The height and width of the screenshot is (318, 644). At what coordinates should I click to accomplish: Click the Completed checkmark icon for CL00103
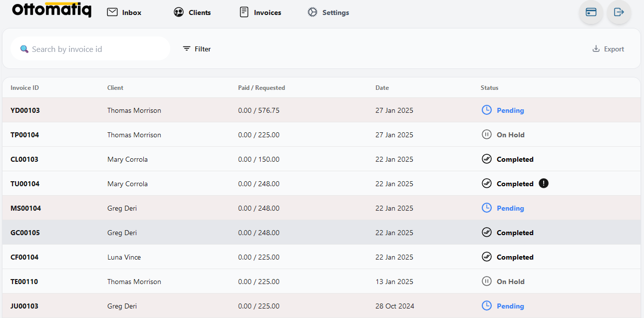point(487,159)
